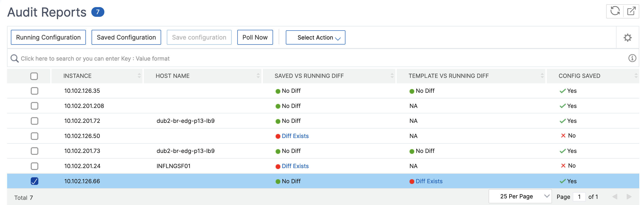Screen dimensions: 644x205
Task: Sort by Instance column arrows
Action: (139, 76)
